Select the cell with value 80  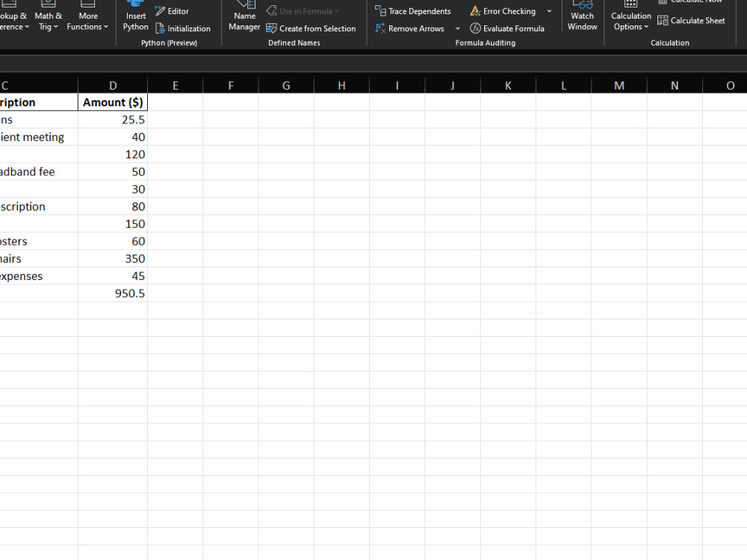click(x=113, y=207)
